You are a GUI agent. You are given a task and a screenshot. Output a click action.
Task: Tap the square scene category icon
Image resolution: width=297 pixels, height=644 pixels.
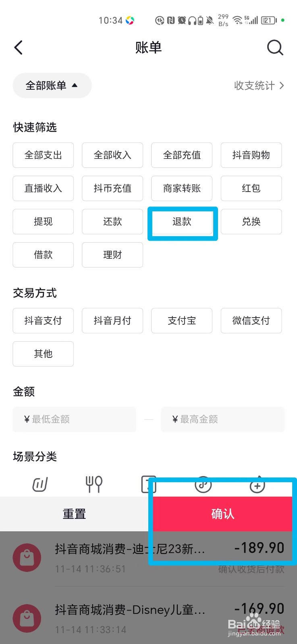(x=148, y=485)
